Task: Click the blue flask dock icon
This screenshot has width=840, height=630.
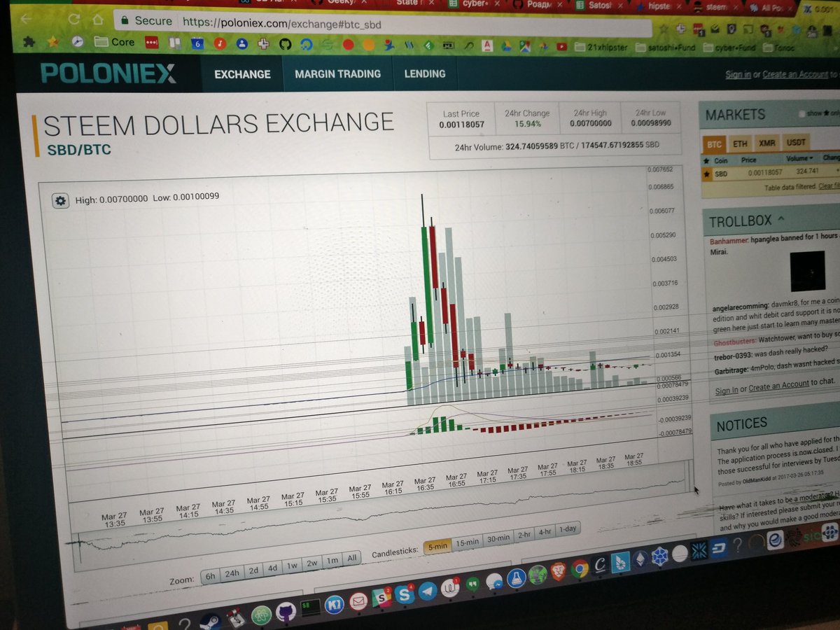Action: point(517,578)
